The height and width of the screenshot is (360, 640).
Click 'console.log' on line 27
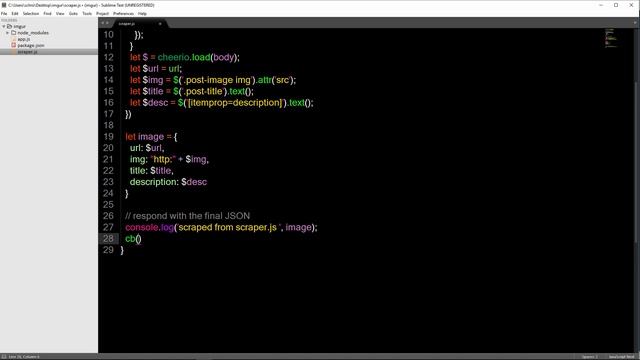(x=150, y=227)
